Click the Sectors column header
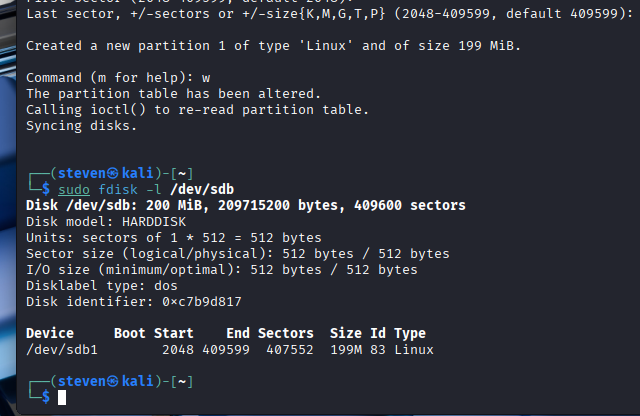This screenshot has width=640, height=416. click(286, 333)
